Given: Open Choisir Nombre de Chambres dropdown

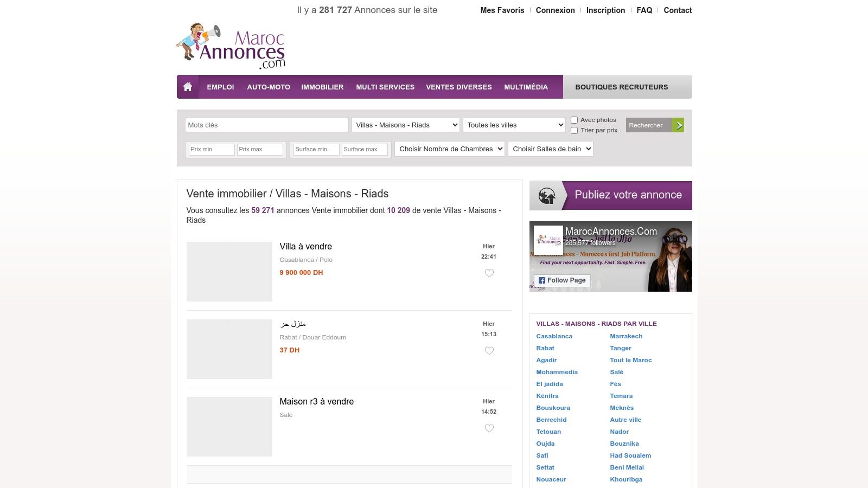Looking at the screenshot, I should click(450, 149).
